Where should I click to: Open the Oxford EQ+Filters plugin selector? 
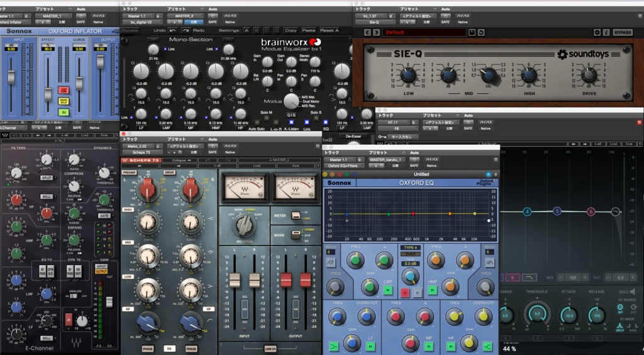pos(344,166)
